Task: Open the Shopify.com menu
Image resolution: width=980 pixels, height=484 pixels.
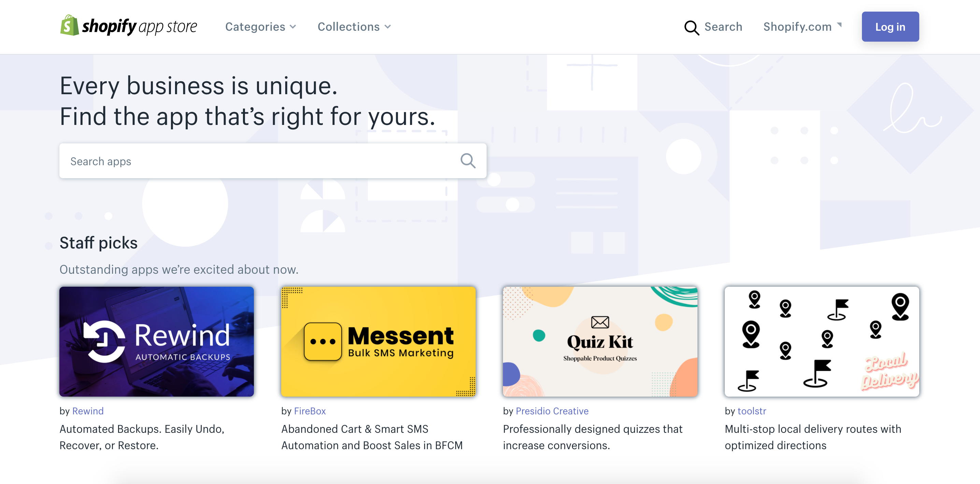Action: click(797, 27)
